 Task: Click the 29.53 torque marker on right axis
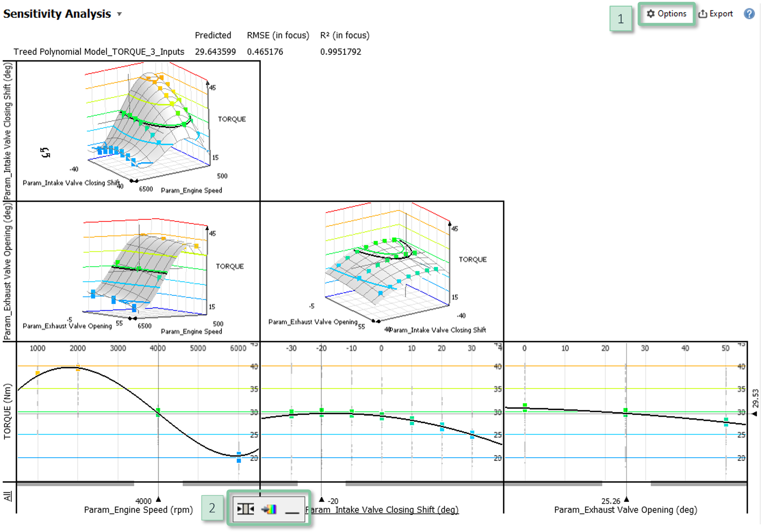click(755, 413)
